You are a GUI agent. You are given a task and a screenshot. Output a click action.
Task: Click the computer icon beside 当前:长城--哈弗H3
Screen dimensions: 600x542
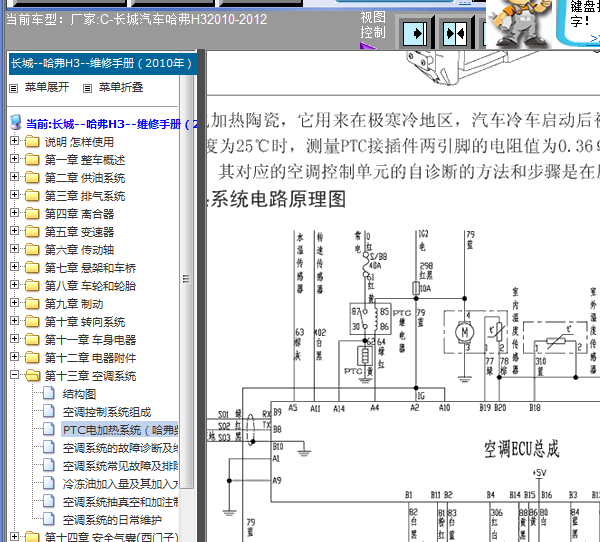click(16, 122)
